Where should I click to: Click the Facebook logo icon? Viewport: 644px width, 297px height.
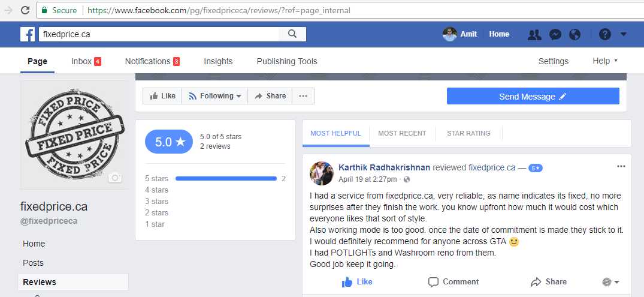tap(28, 34)
